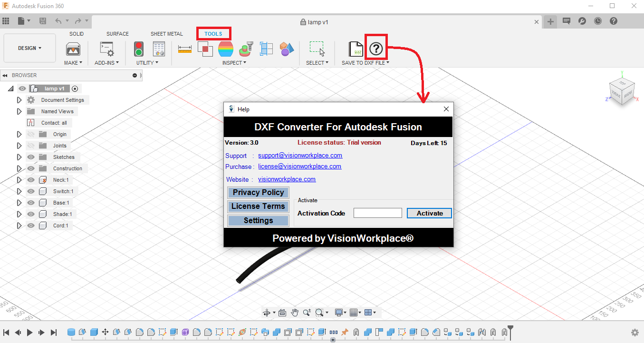Open Scripts and Add-Ins icon
Screen dimensions: 644x343
(x=106, y=49)
